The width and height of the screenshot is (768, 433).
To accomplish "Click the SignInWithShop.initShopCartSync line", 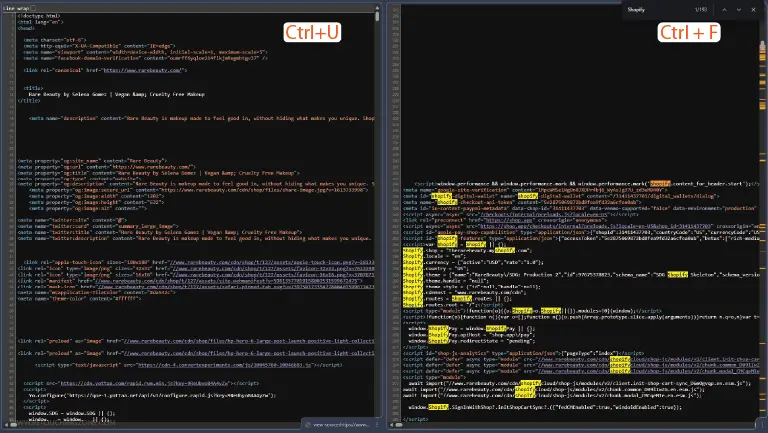I will tap(545, 407).
